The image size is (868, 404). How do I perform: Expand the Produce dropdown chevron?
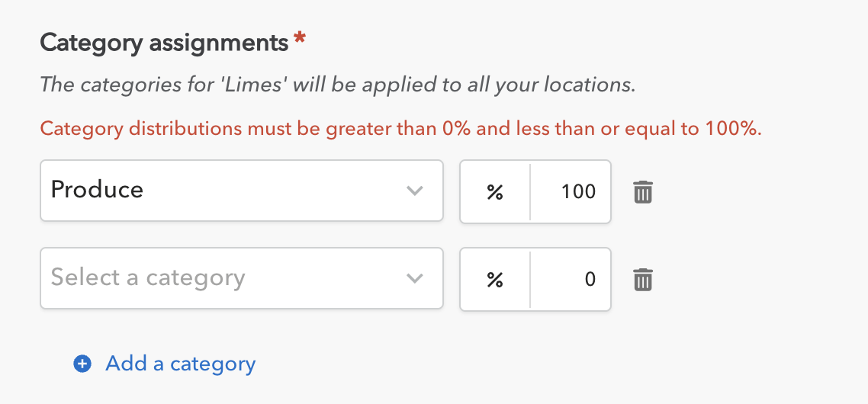point(414,191)
